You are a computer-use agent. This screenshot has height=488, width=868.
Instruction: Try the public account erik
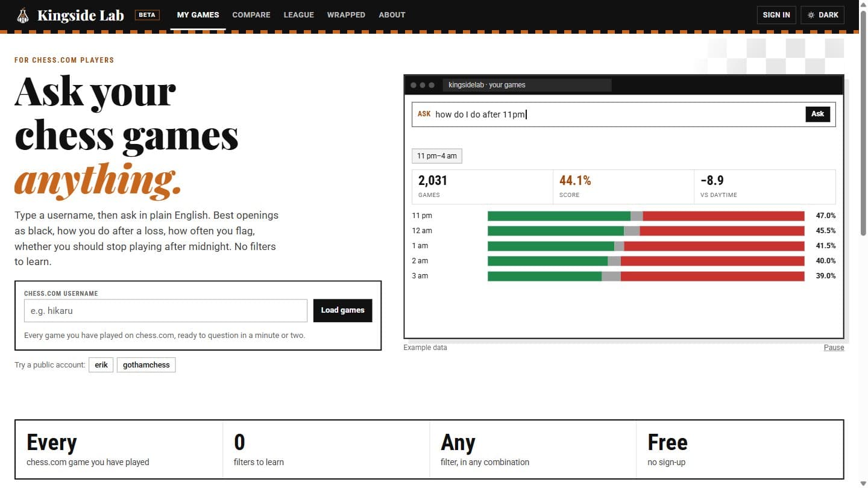coord(101,365)
